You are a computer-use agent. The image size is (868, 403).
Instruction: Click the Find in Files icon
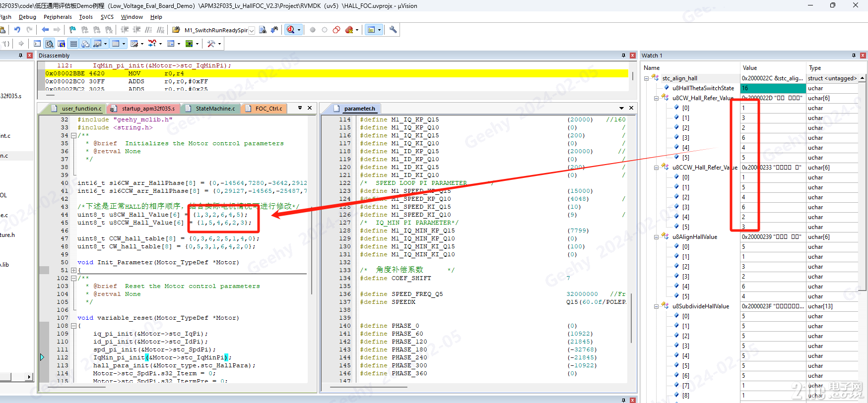176,30
